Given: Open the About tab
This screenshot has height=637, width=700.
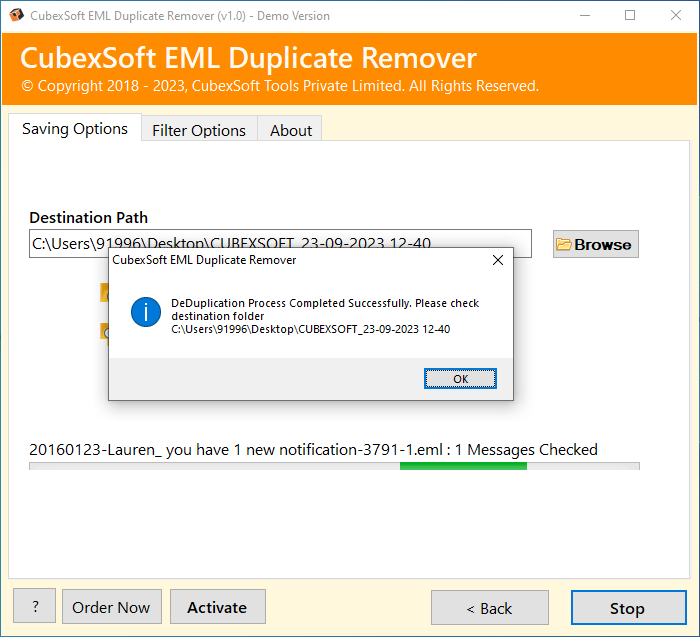Looking at the screenshot, I should coord(291,130).
